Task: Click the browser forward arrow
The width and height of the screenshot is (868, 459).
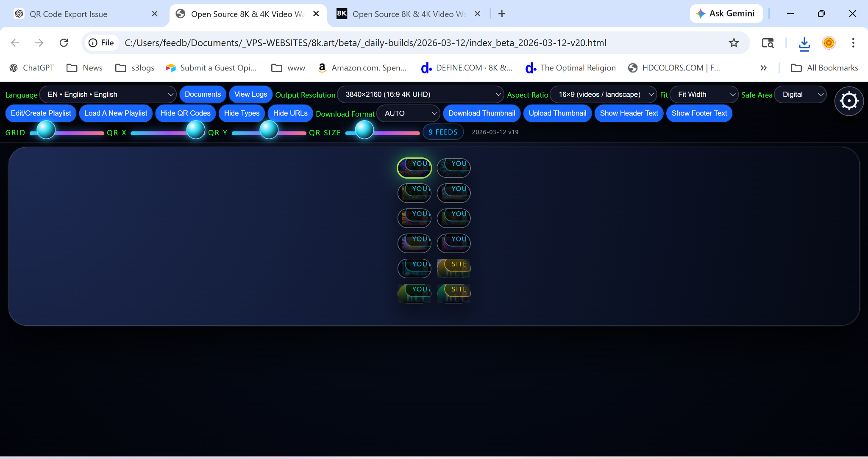Action: coord(39,43)
